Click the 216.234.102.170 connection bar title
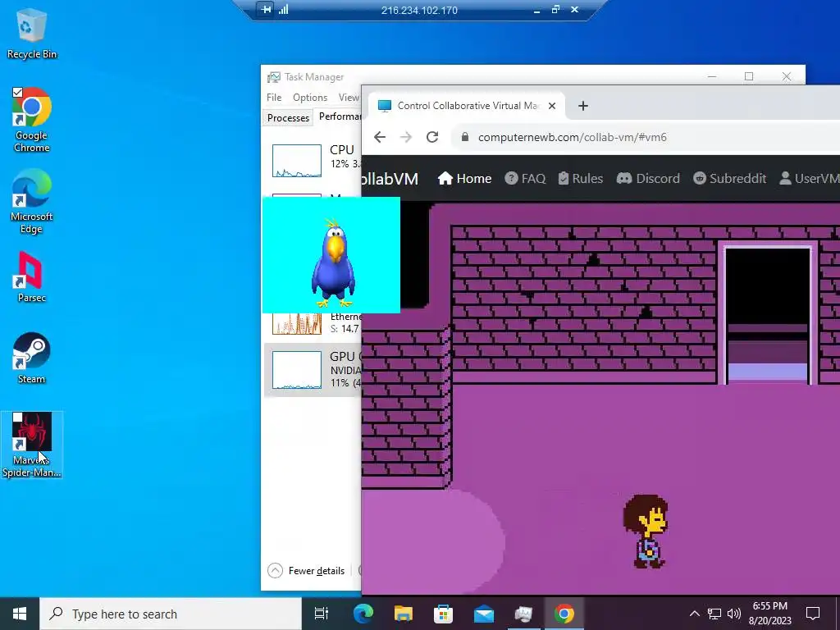Image resolution: width=840 pixels, height=630 pixels. pyautogui.click(x=419, y=10)
